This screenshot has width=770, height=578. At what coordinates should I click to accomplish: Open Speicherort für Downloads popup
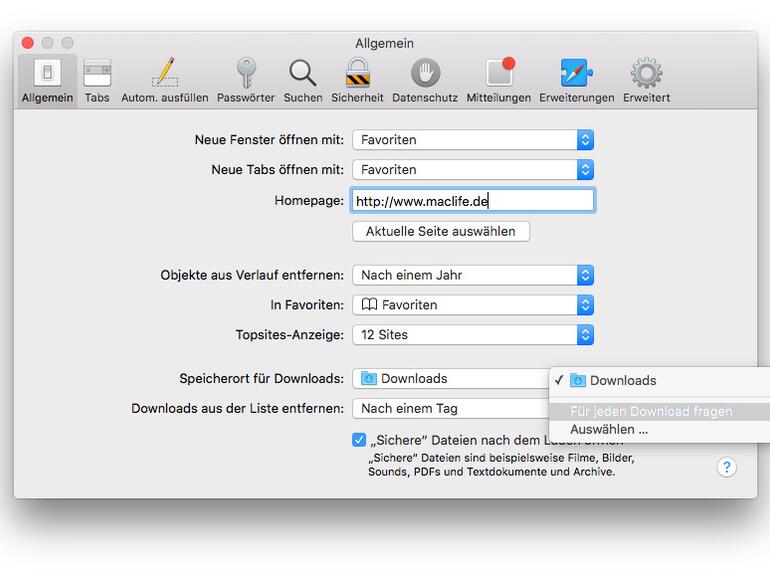(x=451, y=379)
